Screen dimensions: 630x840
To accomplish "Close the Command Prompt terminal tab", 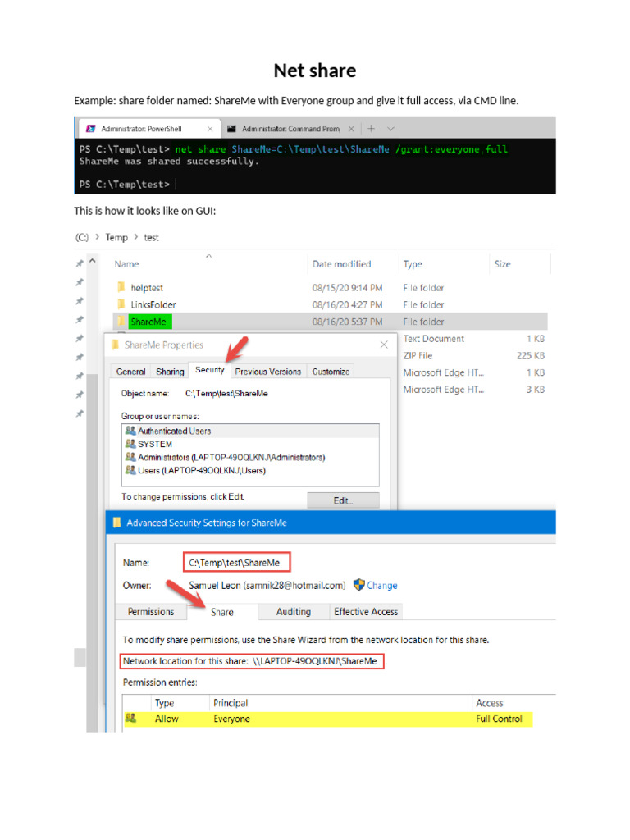I will [x=351, y=129].
